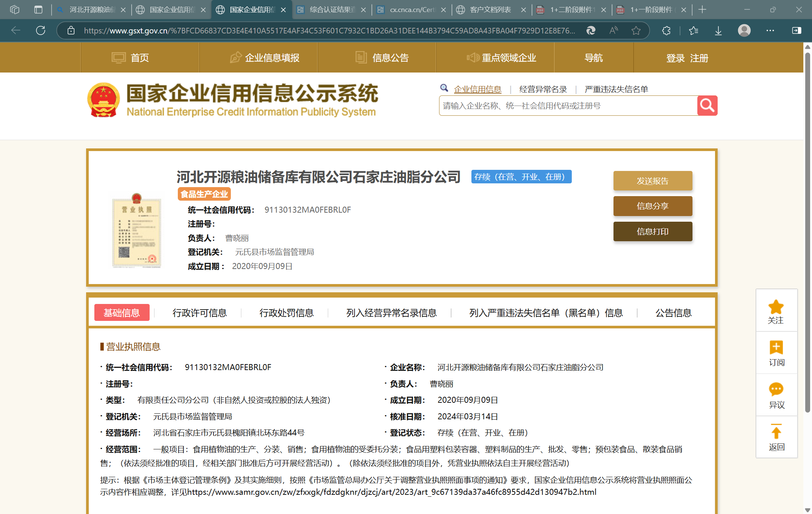The height and width of the screenshot is (514, 812).
Task: Close the 客户文档列表 tab
Action: click(x=523, y=10)
